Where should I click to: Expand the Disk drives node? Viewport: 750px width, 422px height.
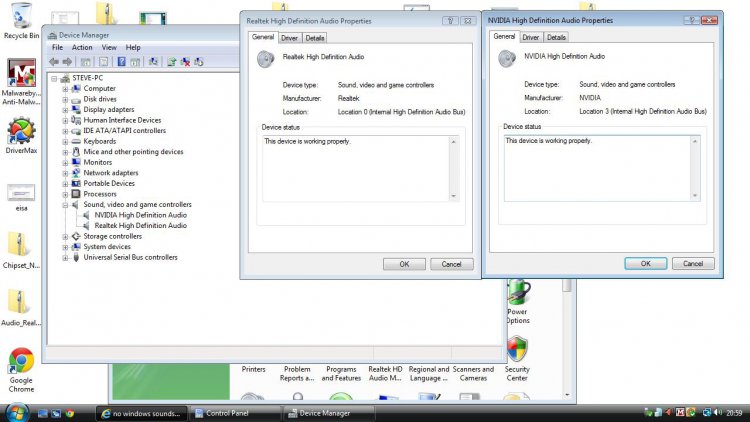(65, 99)
